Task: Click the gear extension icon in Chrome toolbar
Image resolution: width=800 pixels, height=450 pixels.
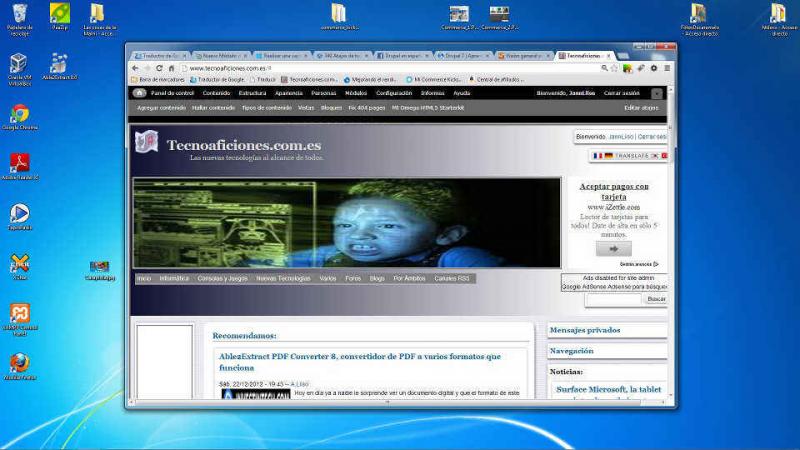Action: [x=654, y=68]
